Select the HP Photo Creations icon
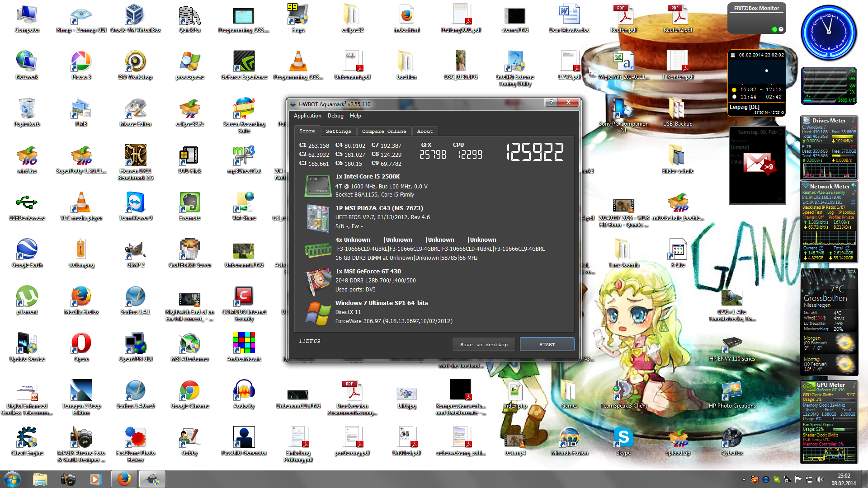The height and width of the screenshot is (488, 868). tap(732, 395)
